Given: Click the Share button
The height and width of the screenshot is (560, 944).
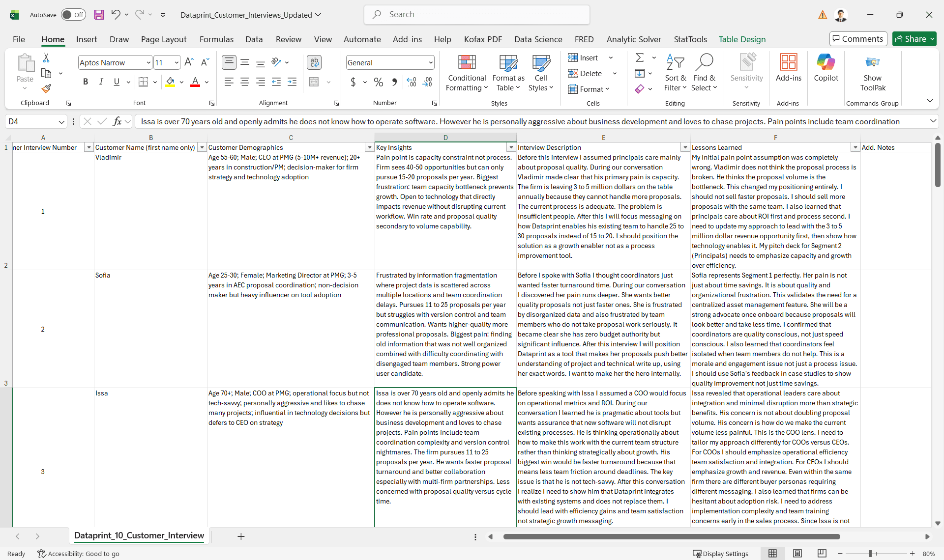Looking at the screenshot, I should click(914, 39).
